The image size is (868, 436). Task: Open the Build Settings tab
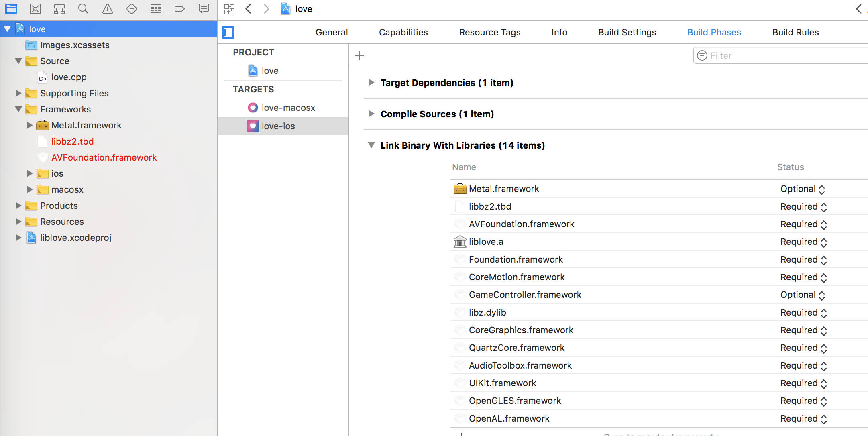627,32
